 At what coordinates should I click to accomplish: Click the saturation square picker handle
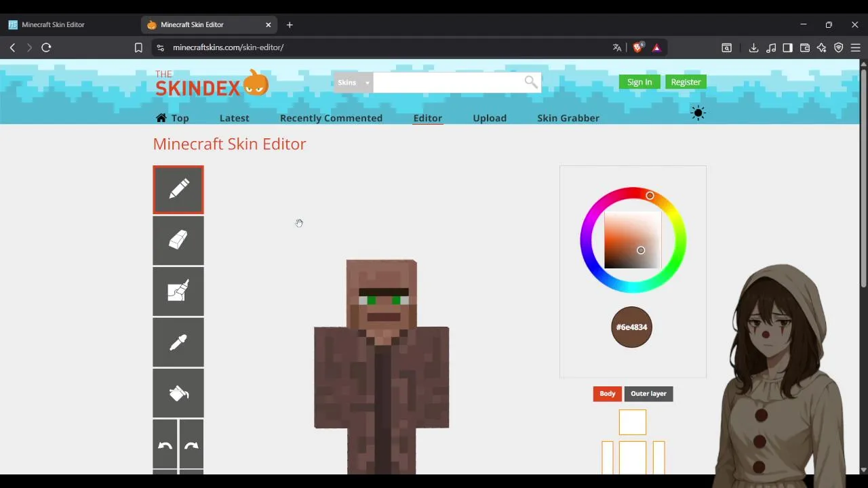point(641,250)
